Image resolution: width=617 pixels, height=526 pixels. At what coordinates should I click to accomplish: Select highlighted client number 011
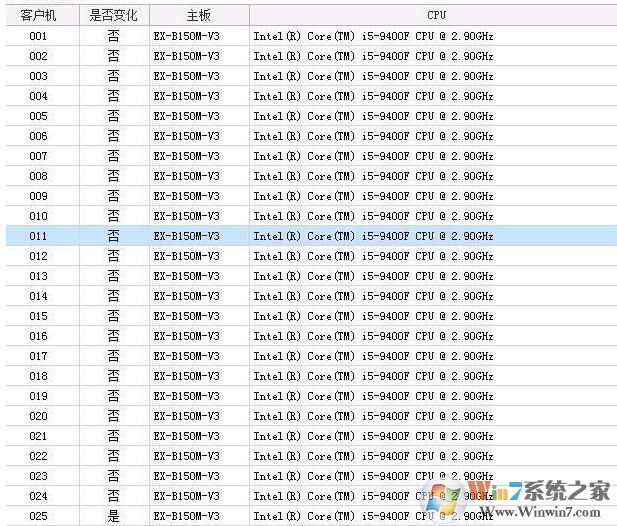[x=38, y=236]
